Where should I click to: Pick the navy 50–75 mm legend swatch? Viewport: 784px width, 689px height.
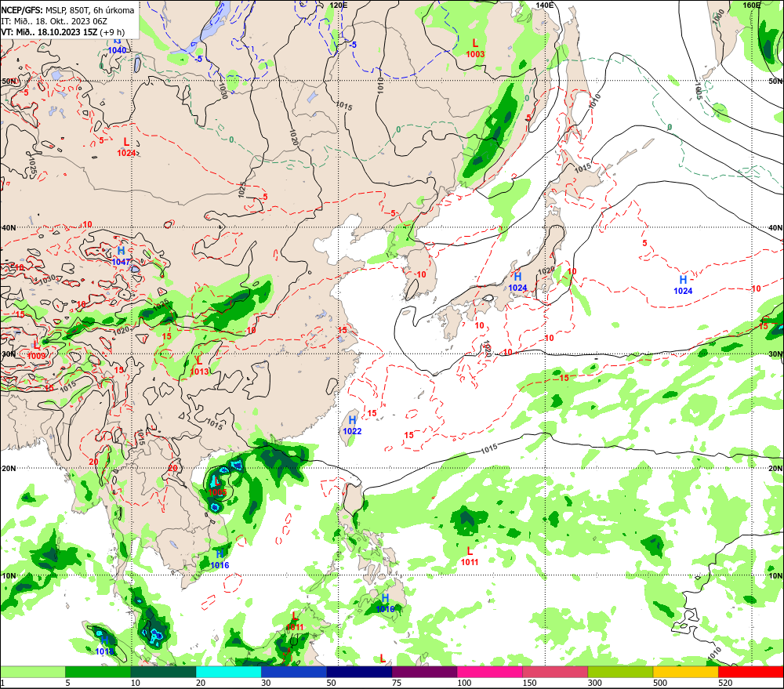point(359,672)
